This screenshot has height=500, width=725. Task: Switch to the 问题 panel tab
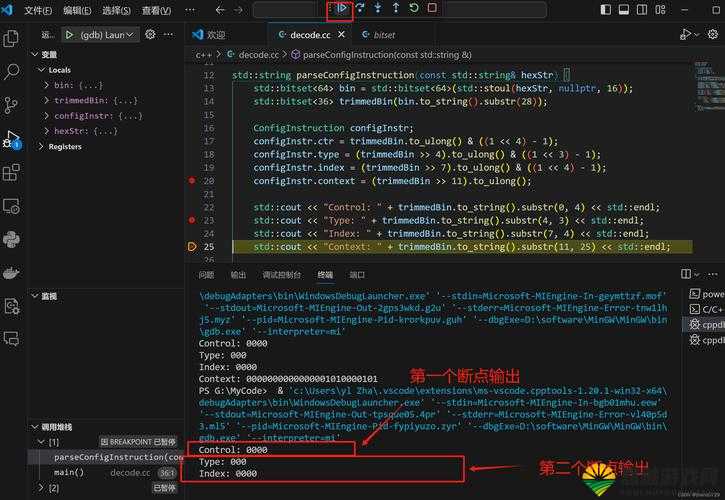coord(206,275)
